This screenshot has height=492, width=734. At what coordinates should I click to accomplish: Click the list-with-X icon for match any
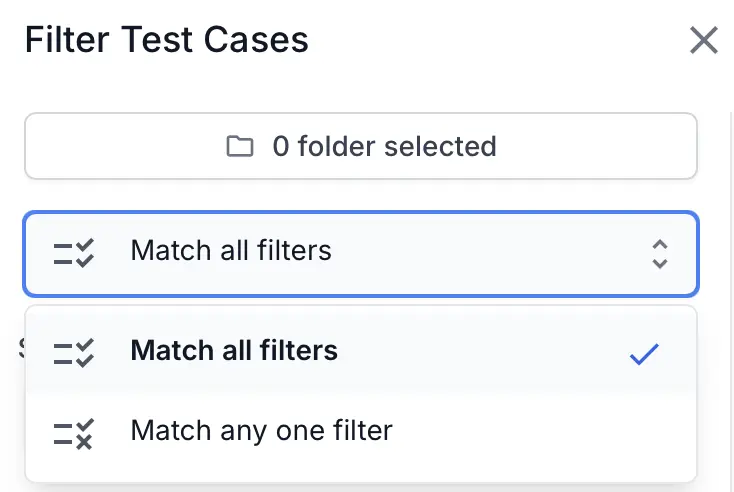[x=73, y=432]
